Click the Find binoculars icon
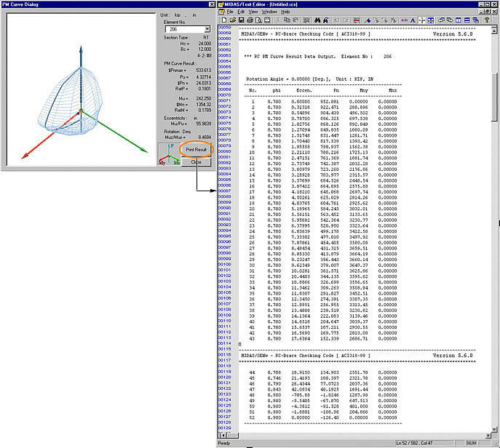 click(317, 20)
